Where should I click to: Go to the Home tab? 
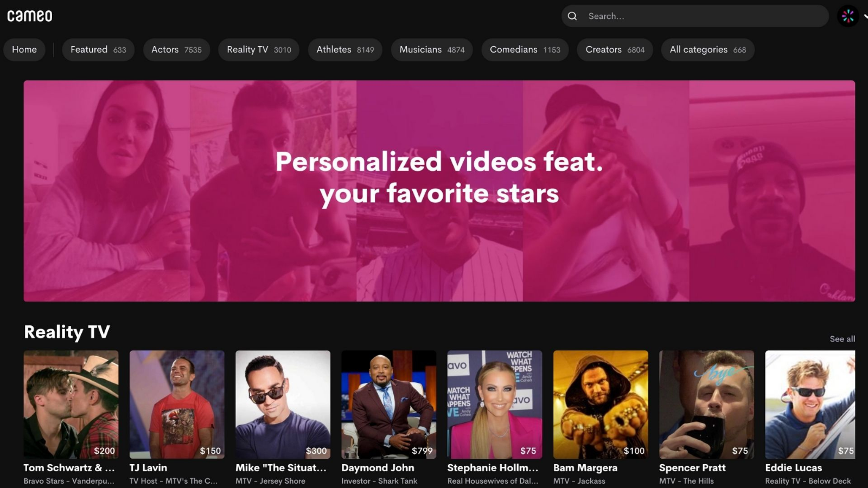click(24, 50)
